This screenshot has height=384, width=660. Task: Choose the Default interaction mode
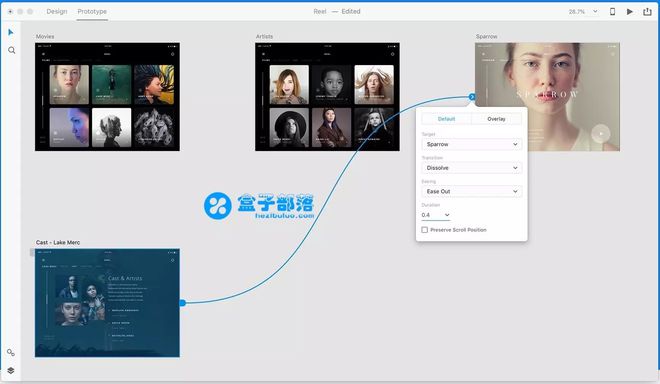coord(447,119)
